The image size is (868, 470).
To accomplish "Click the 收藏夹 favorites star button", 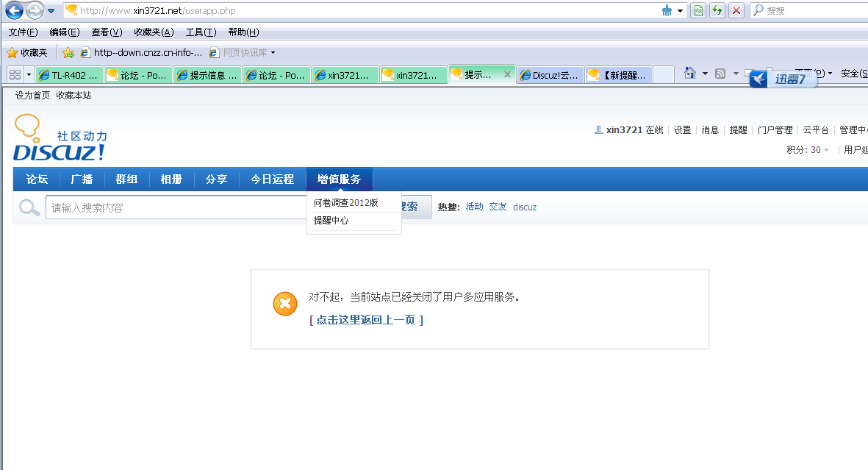I will coord(27,53).
